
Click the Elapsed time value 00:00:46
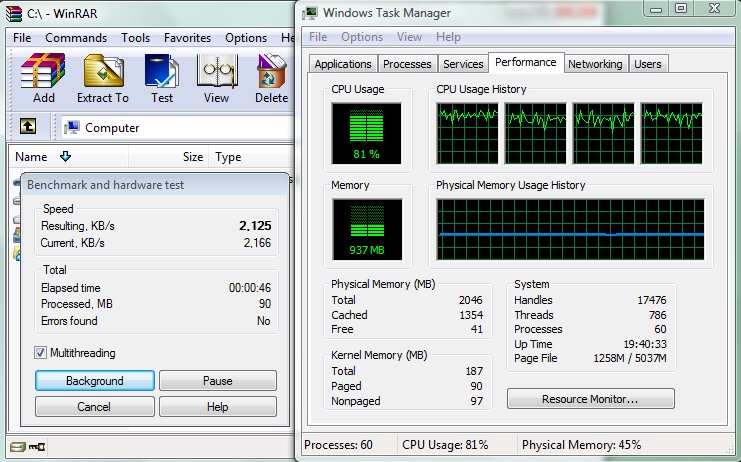click(x=250, y=288)
